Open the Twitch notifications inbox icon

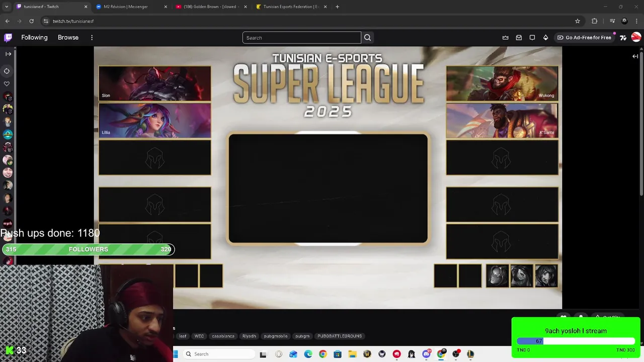pos(519,37)
